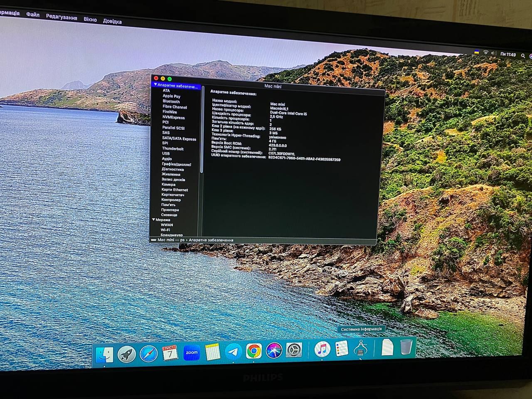Open System Preferences gear in Dock

[294, 350]
